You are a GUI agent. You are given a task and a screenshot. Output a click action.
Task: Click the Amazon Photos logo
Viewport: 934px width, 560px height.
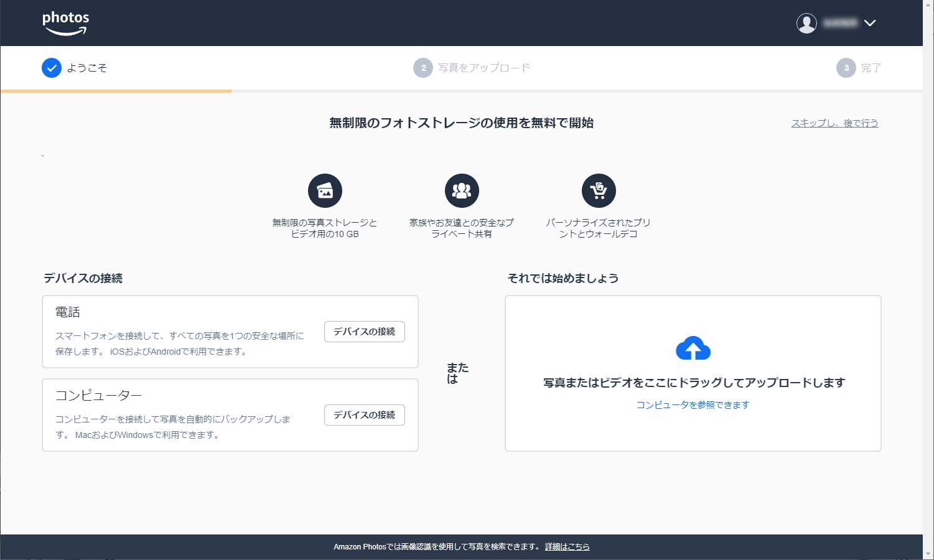(65, 23)
